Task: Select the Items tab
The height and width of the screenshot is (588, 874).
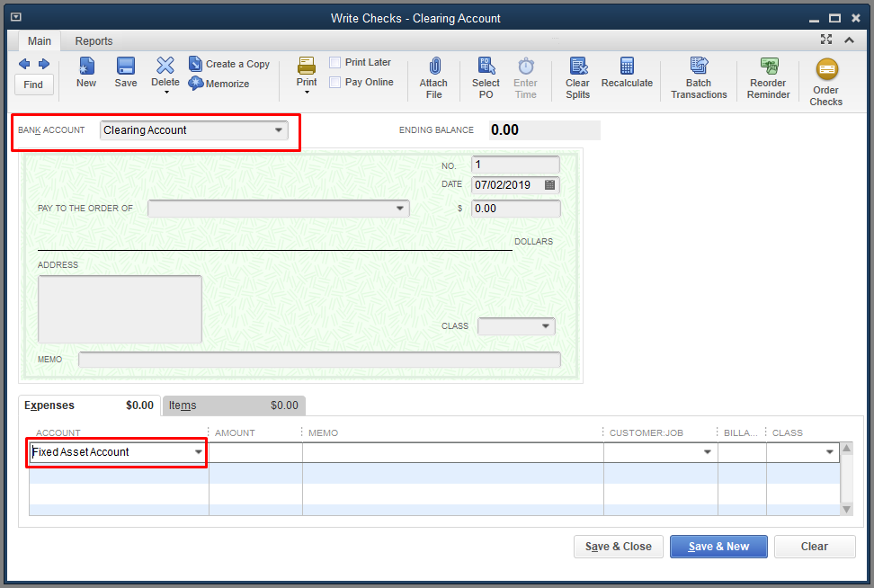Action: [x=234, y=405]
